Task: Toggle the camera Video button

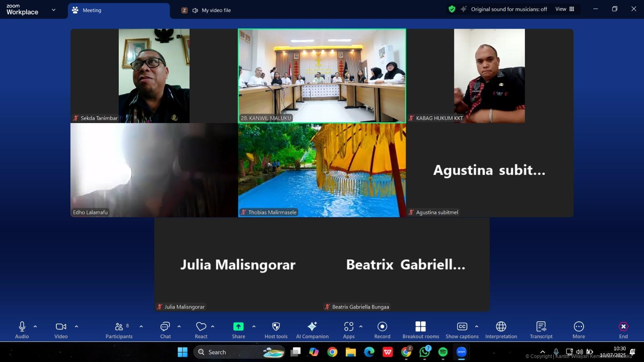Action: [x=61, y=330]
